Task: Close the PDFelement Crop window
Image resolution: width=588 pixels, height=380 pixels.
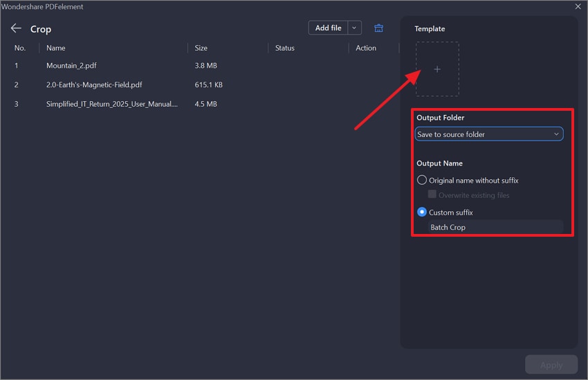Action: 578,6
